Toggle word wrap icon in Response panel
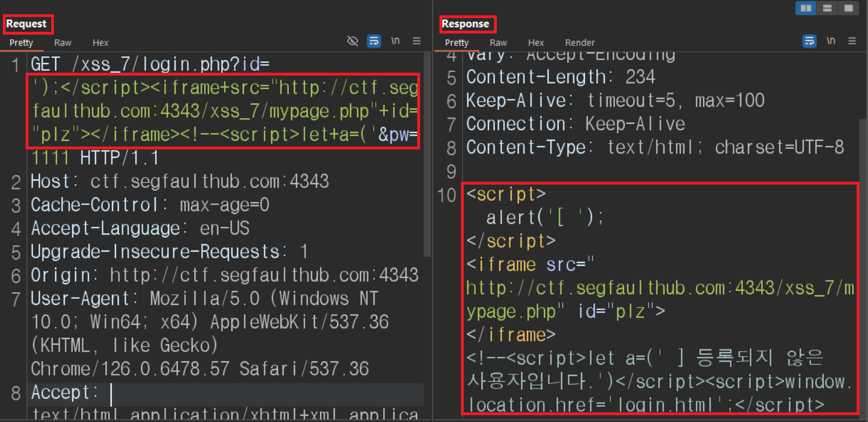The width and height of the screenshot is (868, 422). tap(809, 41)
